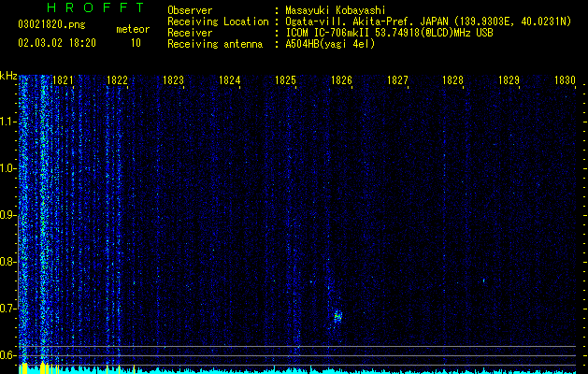Click the 1830 time marker
588x374 pixels.
pyautogui.click(x=565, y=79)
